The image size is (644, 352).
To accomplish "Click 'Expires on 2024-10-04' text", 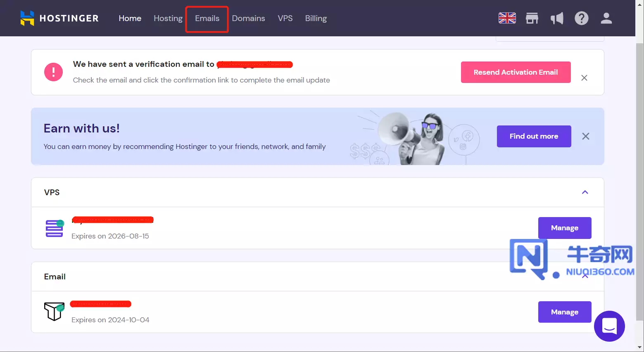I will pos(110,320).
